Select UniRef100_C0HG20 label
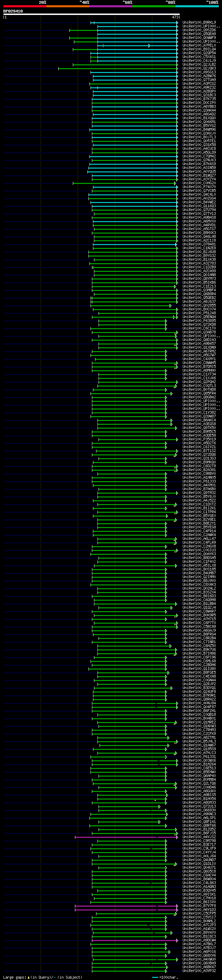This screenshot has width=222, height=980. pos(199,183)
